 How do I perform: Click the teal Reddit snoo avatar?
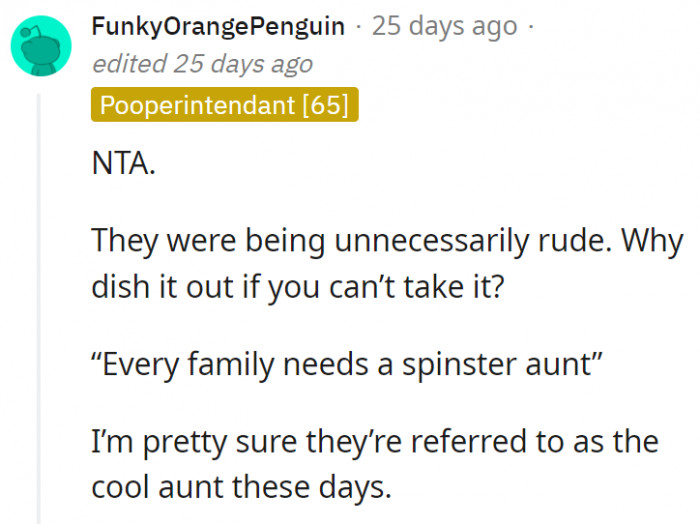[41, 45]
